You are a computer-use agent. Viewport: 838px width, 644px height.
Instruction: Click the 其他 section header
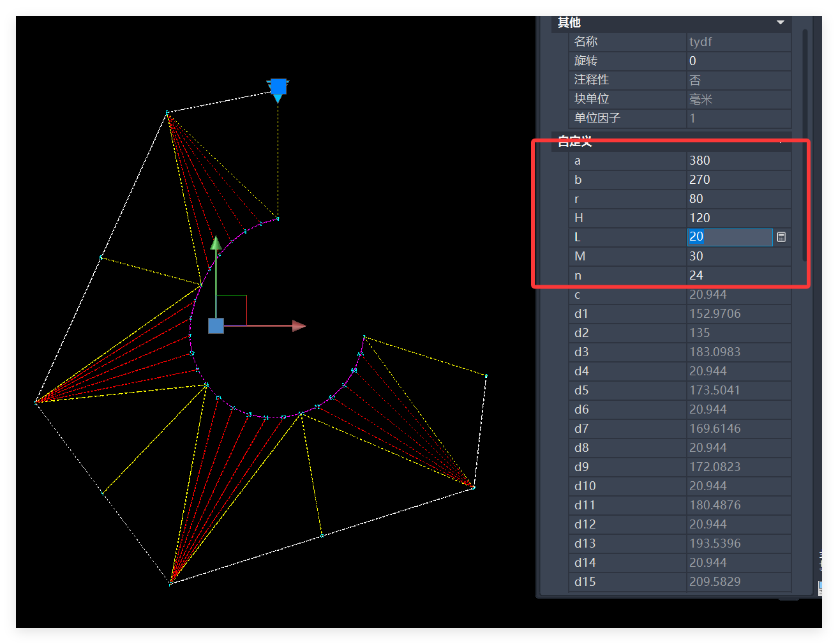click(x=671, y=23)
